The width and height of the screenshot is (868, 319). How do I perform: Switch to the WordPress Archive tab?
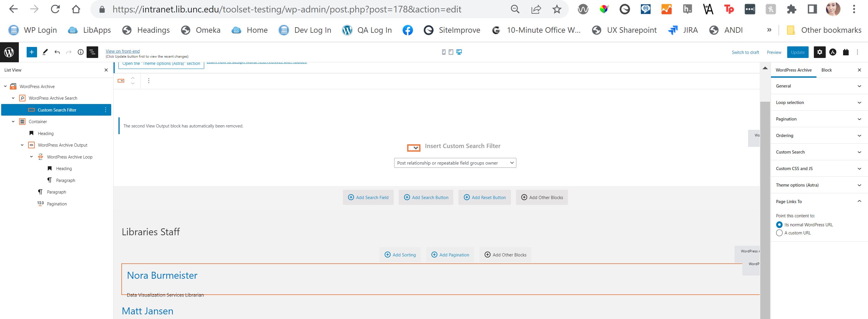(794, 70)
